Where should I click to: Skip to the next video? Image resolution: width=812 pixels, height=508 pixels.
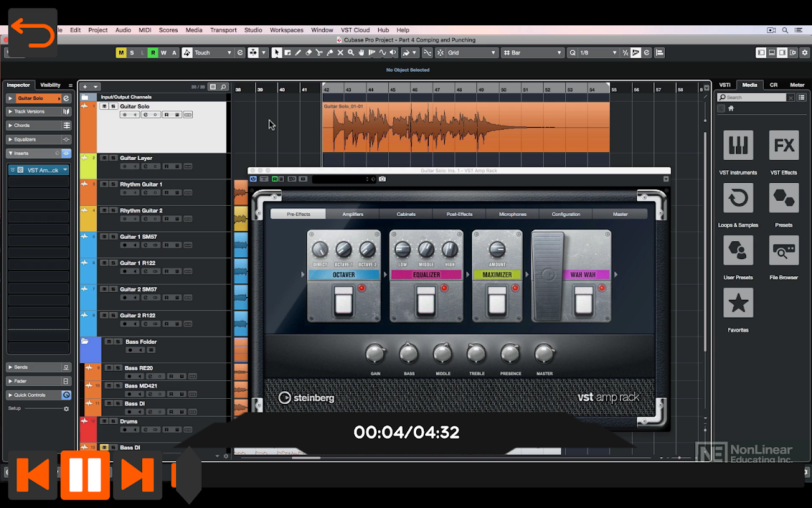click(137, 474)
